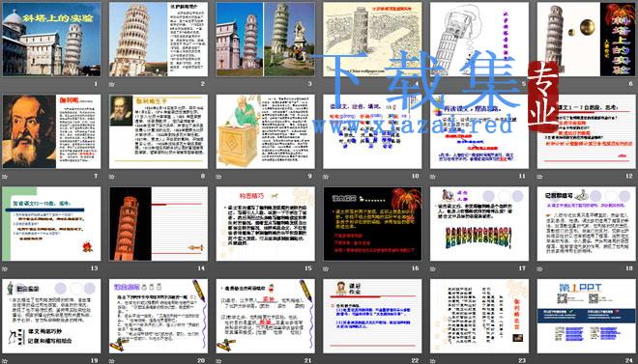Image resolution: width=638 pixels, height=364 pixels.
Task: Open slide 22 titled 课后作业
Action: click(x=372, y=316)
